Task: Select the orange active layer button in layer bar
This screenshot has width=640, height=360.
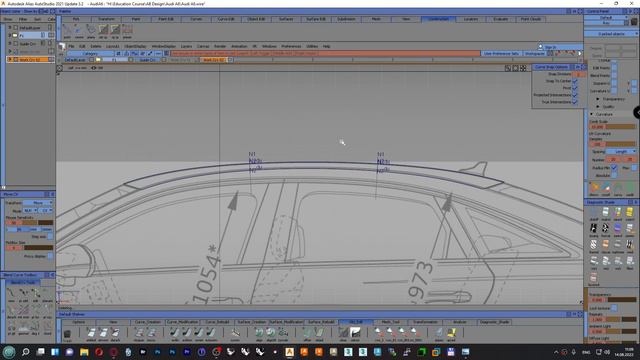Action: [213, 60]
